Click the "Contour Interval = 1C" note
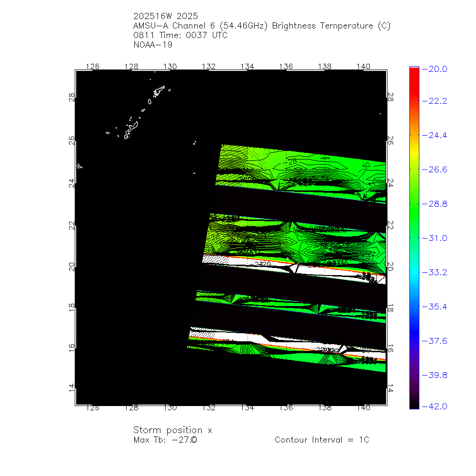The height and width of the screenshot is (476, 476). [x=322, y=440]
